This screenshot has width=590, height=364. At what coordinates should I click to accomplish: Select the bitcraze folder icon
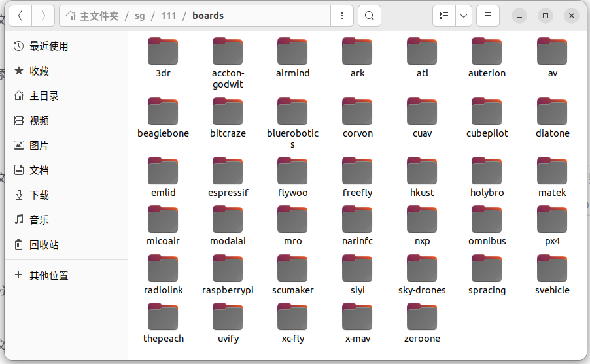point(228,111)
